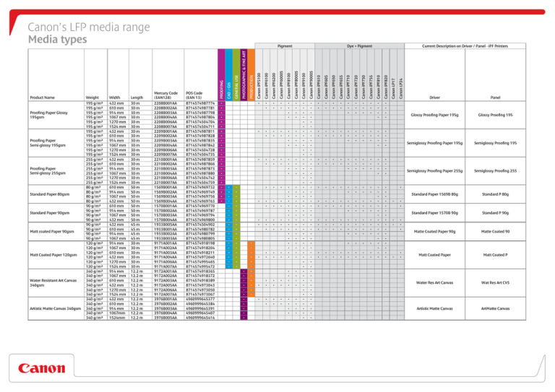
Task: Click the "Dye + Pigment" printer group header
Action: click(x=359, y=46)
